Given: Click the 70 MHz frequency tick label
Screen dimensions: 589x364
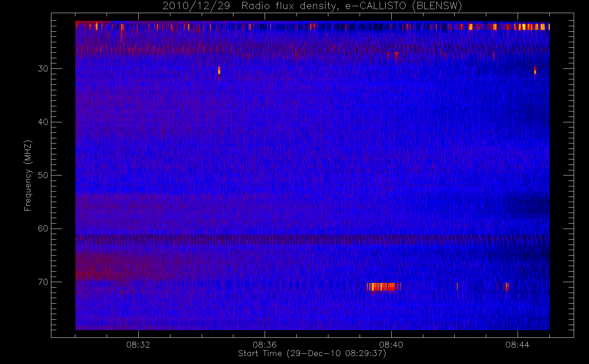Looking at the screenshot, I should click(43, 282).
